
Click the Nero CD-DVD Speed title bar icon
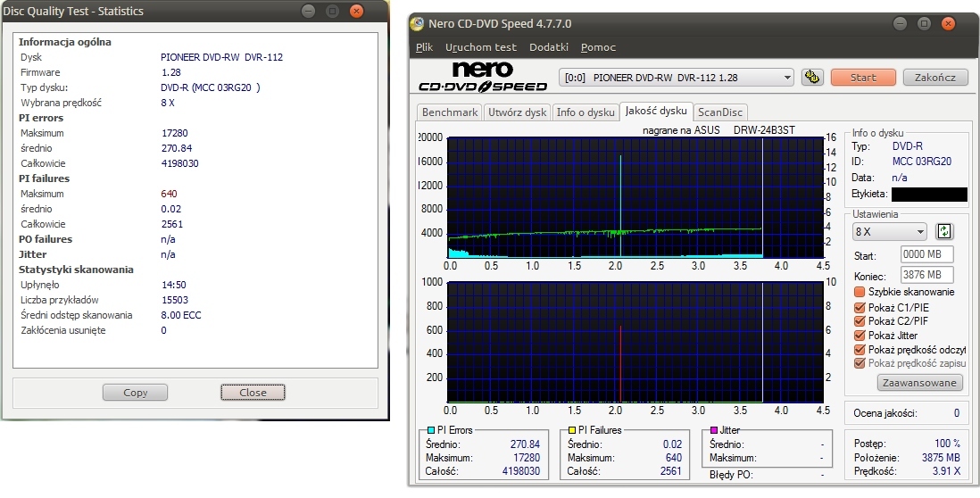(417, 24)
